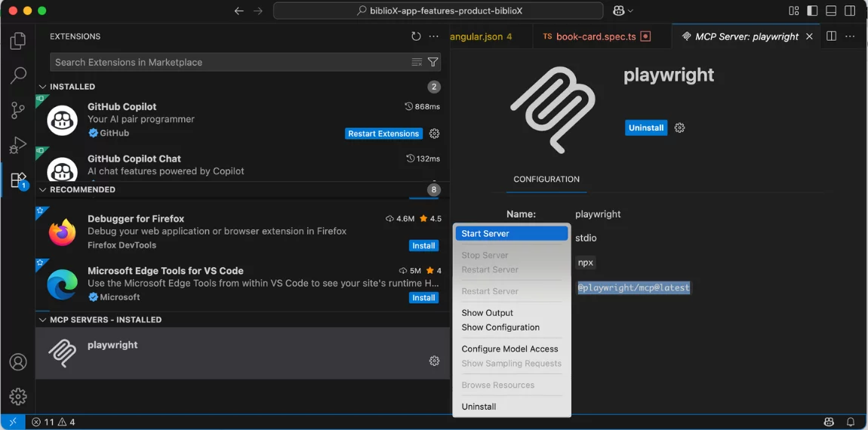The image size is (868, 430).
Task: Click the filter extensions funnel icon
Action: pos(433,62)
